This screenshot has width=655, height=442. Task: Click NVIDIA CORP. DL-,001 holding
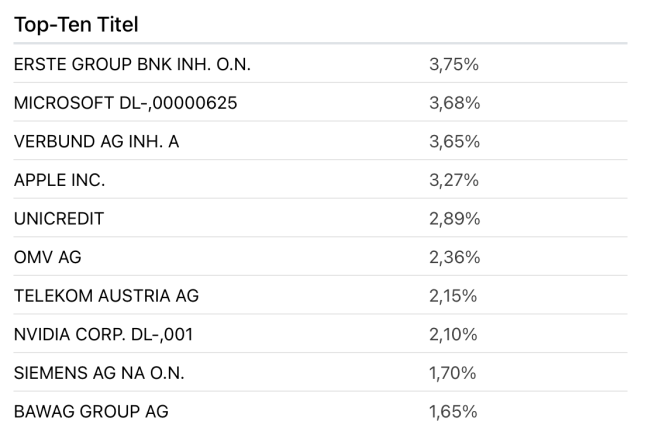click(103, 334)
